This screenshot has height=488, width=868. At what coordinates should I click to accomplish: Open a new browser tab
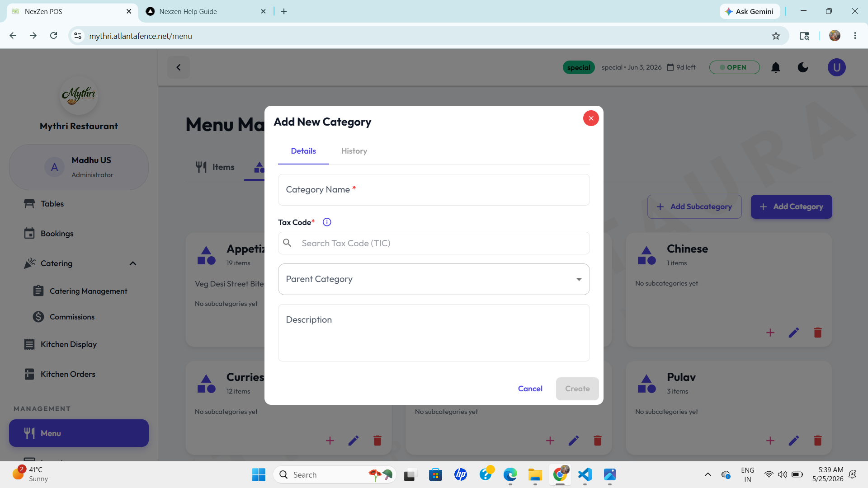284,11
